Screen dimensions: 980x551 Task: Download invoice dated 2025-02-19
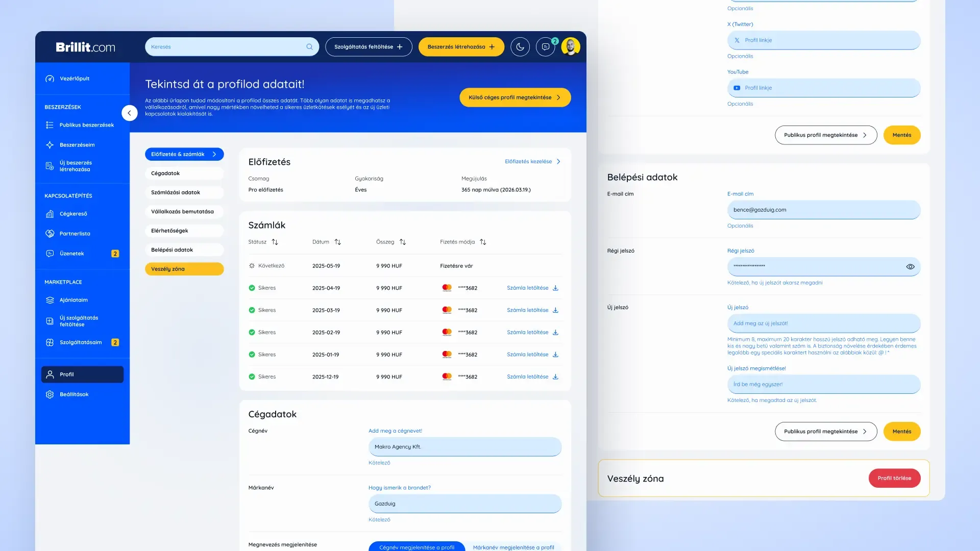[532, 333]
